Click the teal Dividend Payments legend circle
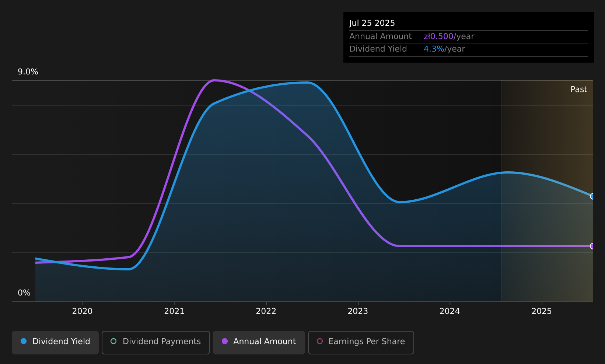 pos(113,341)
